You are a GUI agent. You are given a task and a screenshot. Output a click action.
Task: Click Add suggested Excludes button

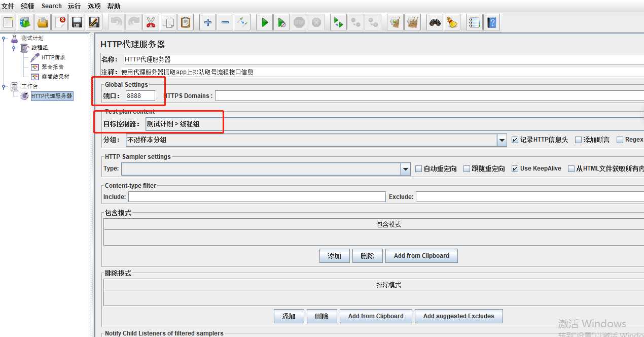click(x=459, y=316)
